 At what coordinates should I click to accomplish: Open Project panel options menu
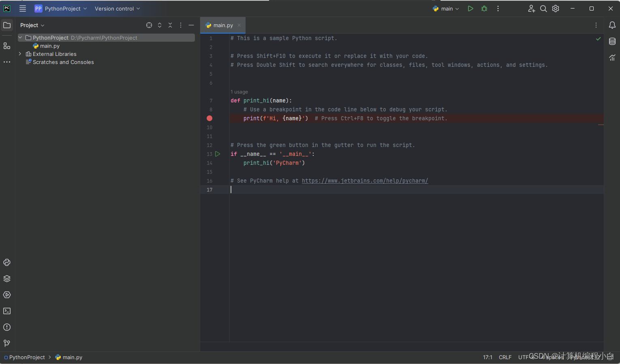[x=181, y=25]
